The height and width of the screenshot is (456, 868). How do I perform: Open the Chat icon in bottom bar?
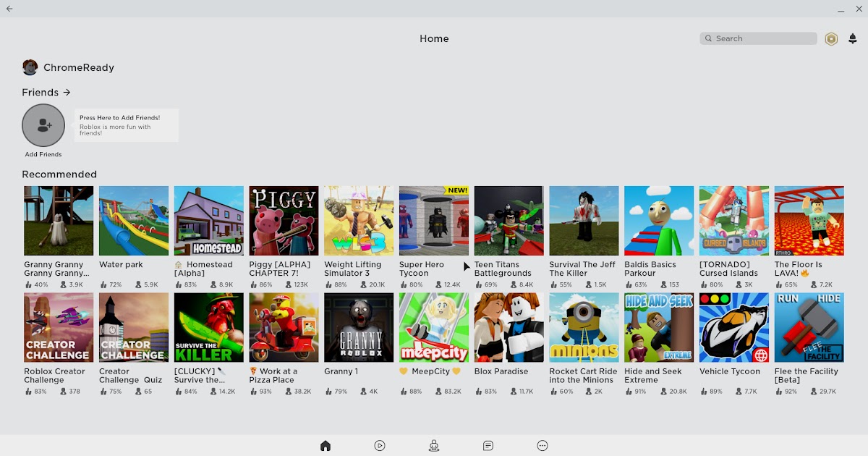pyautogui.click(x=488, y=446)
